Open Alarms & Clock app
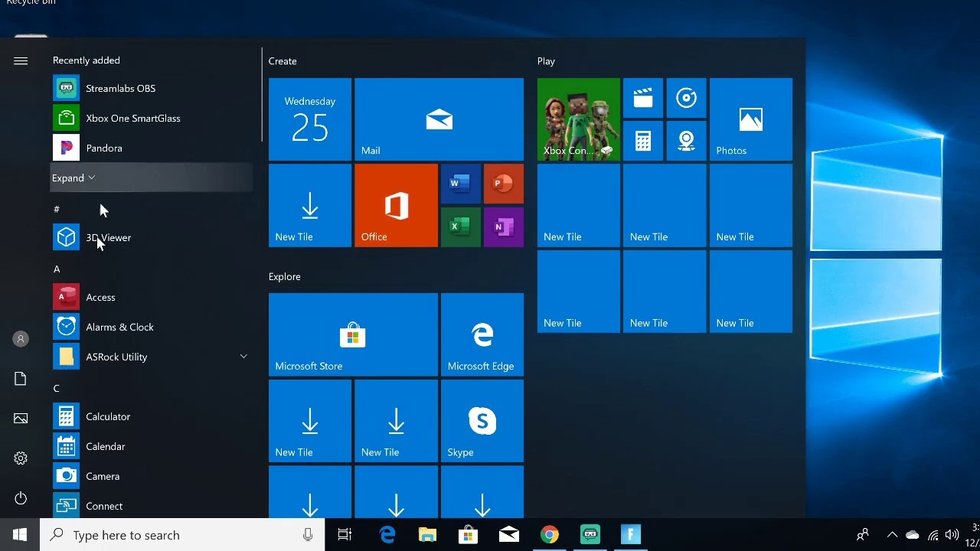 [152, 327]
